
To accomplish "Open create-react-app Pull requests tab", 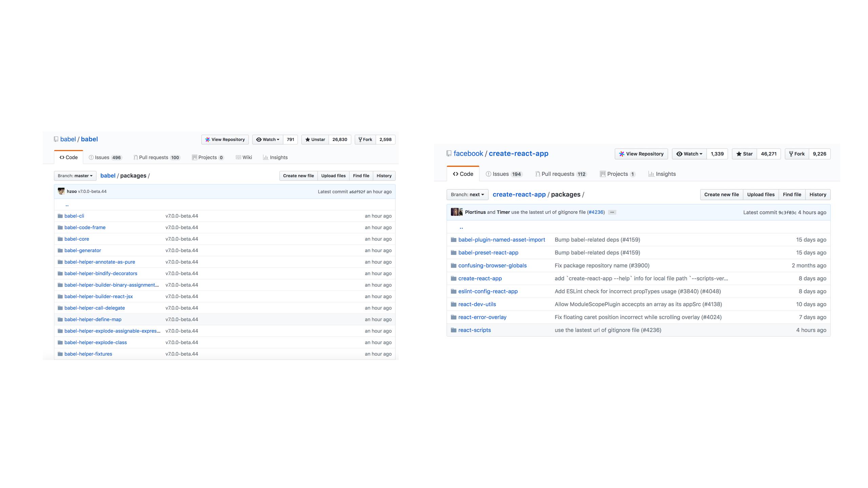I will [560, 174].
